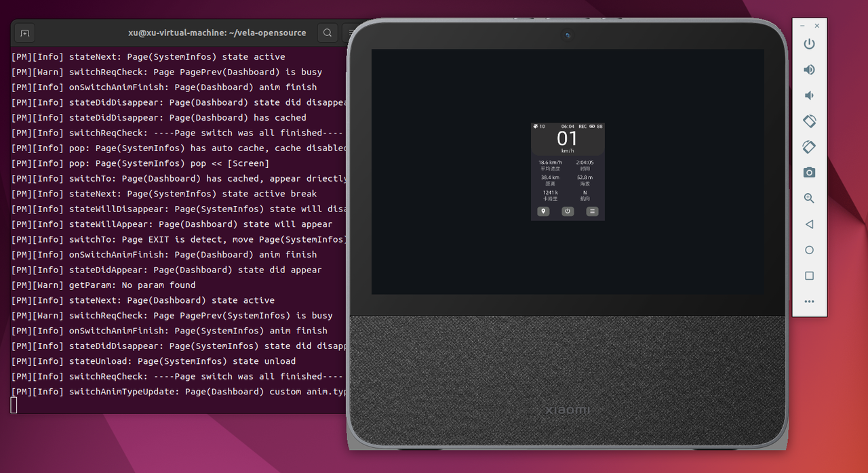This screenshot has width=868, height=473.
Task: Click the emulator Overview square button
Action: click(809, 276)
